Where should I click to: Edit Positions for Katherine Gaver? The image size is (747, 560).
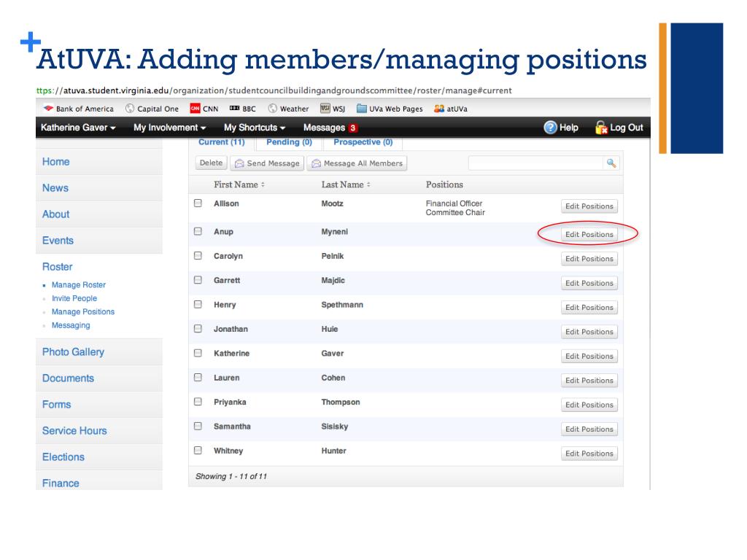(589, 356)
